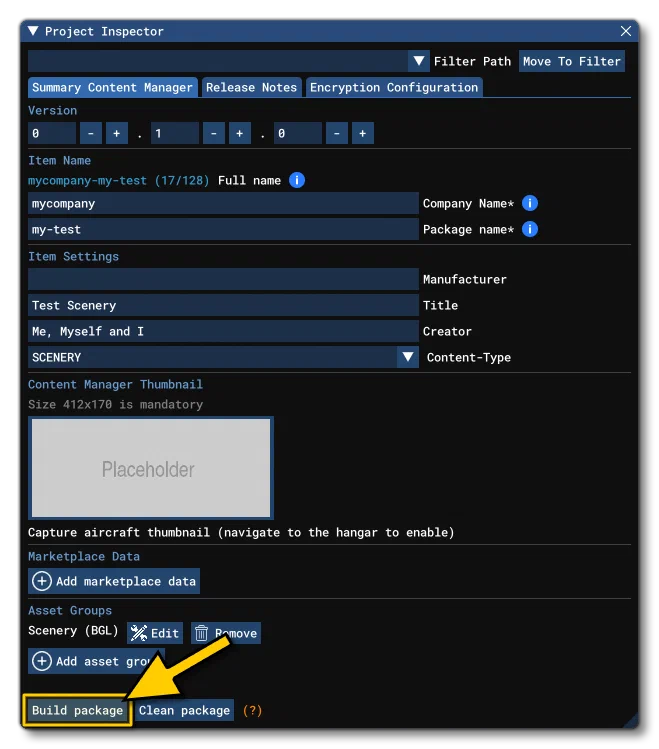This screenshot has width=659, height=749.
Task: Click the info icon next to Package name
Action: 530,229
